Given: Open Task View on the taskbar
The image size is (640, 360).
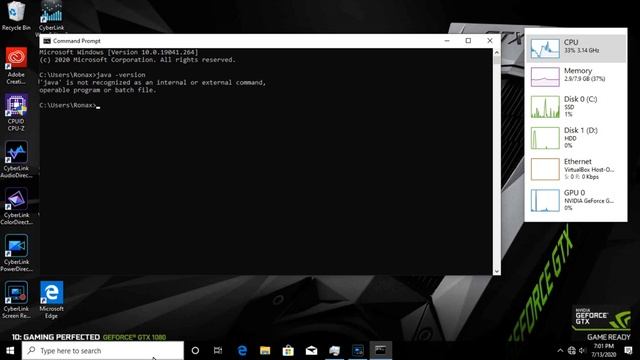Looking at the screenshot, I should 218,351.
